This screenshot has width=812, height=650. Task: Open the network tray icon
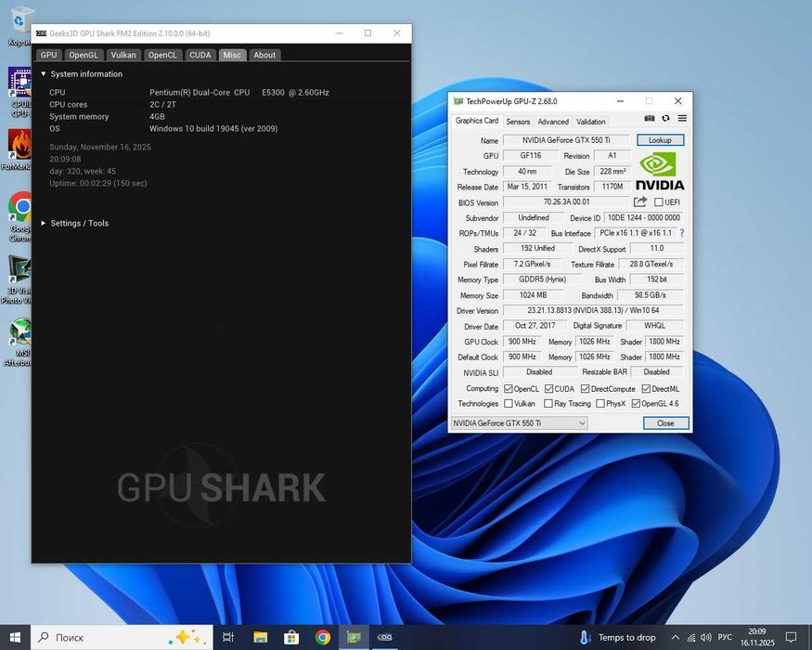pos(691,638)
